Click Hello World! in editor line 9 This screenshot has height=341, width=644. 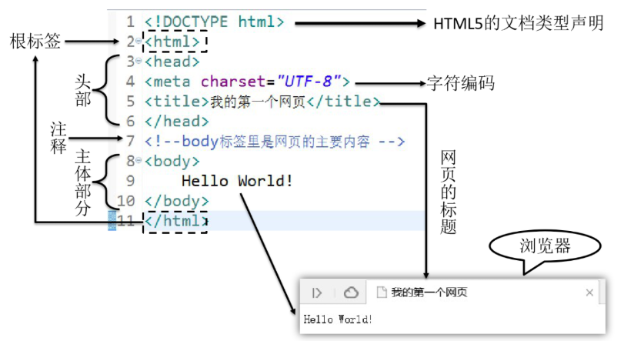pyautogui.click(x=238, y=181)
